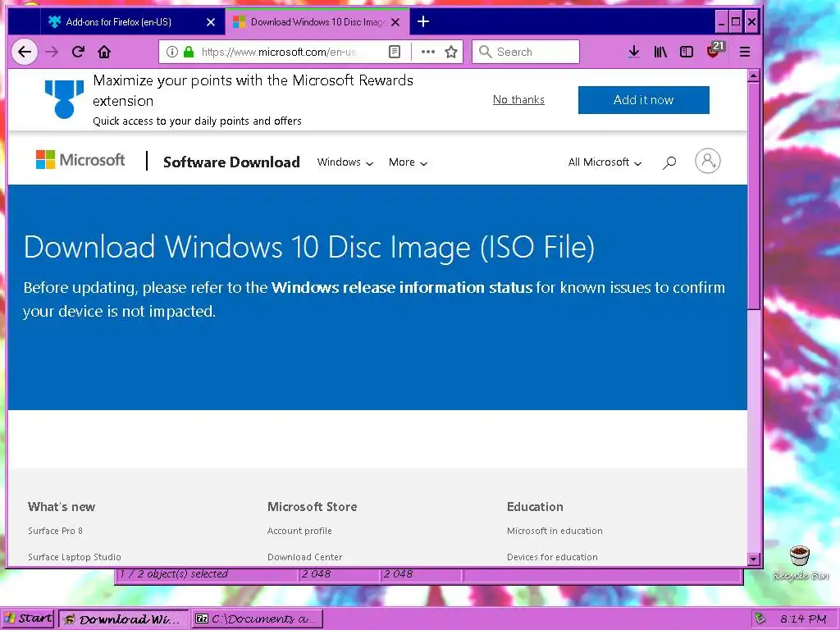Open the Start menu

(x=28, y=619)
